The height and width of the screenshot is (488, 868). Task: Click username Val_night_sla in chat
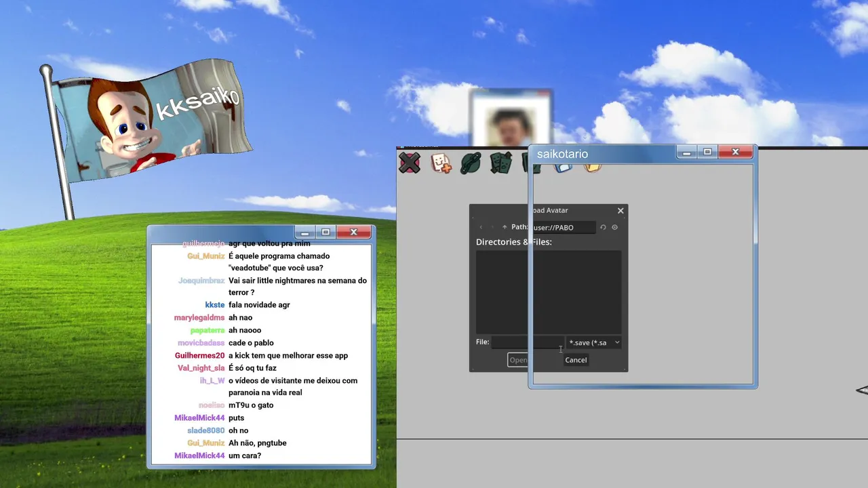click(201, 368)
